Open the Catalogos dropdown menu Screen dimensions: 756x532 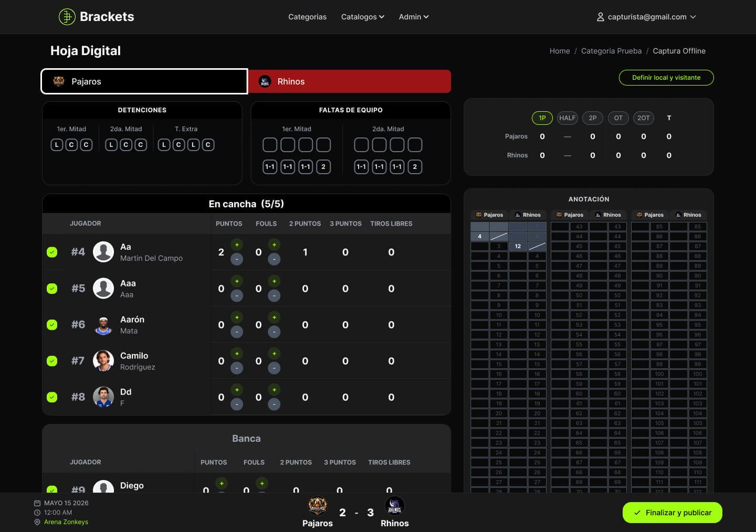363,17
